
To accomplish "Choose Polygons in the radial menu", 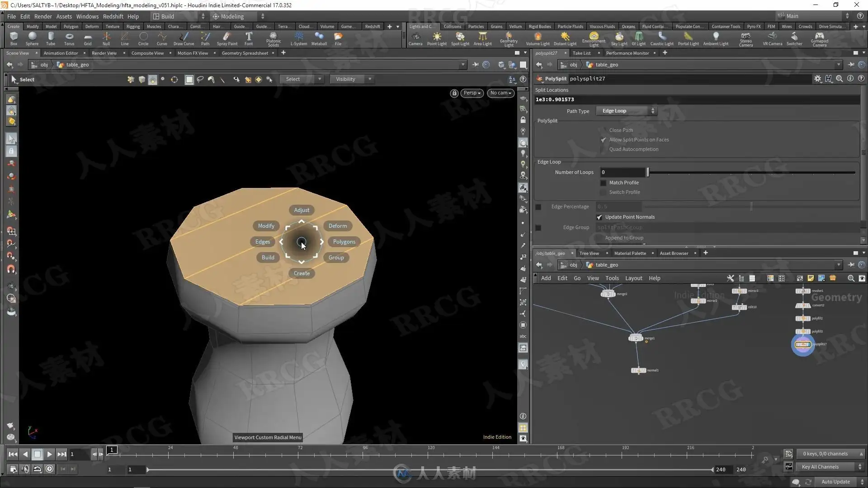I will 344,242.
